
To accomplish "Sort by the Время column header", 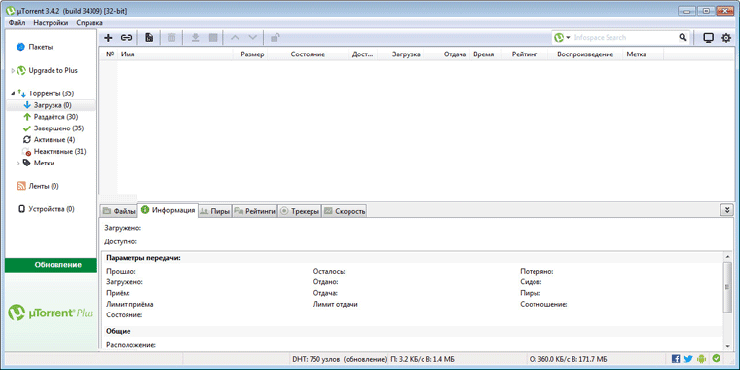I will click(486, 54).
